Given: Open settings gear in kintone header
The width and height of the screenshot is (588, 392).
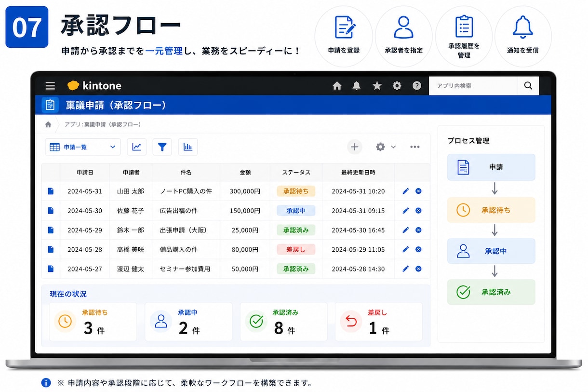Looking at the screenshot, I should [x=397, y=86].
